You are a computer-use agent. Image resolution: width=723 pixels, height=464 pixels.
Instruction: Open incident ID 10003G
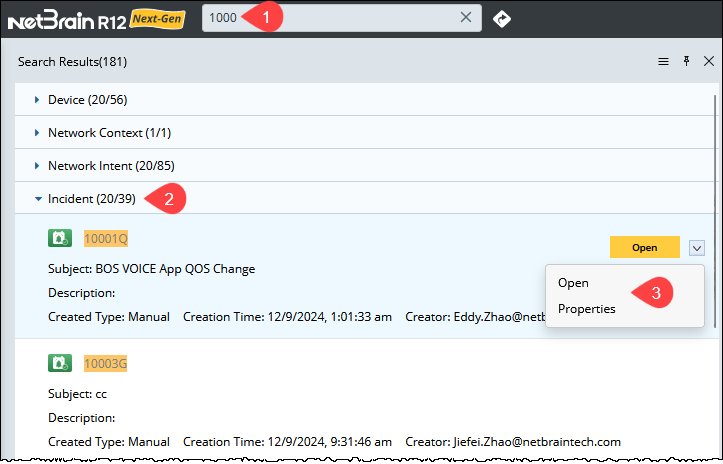click(106, 363)
